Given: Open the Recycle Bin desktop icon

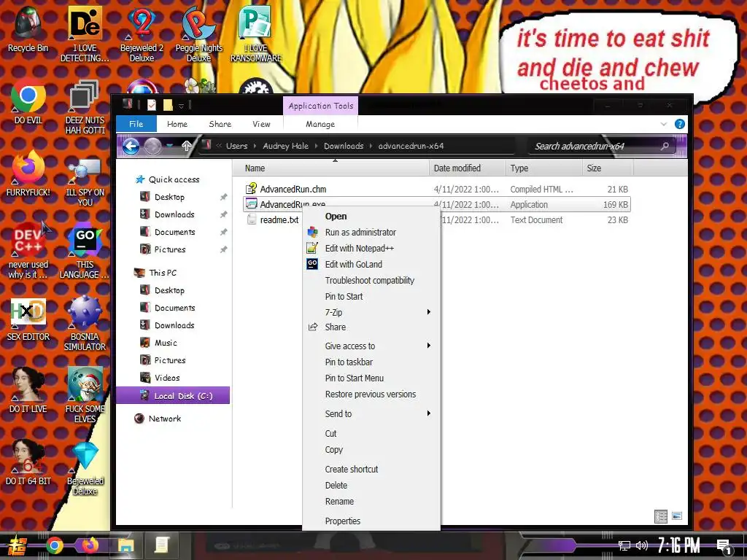Looking at the screenshot, I should (x=28, y=28).
